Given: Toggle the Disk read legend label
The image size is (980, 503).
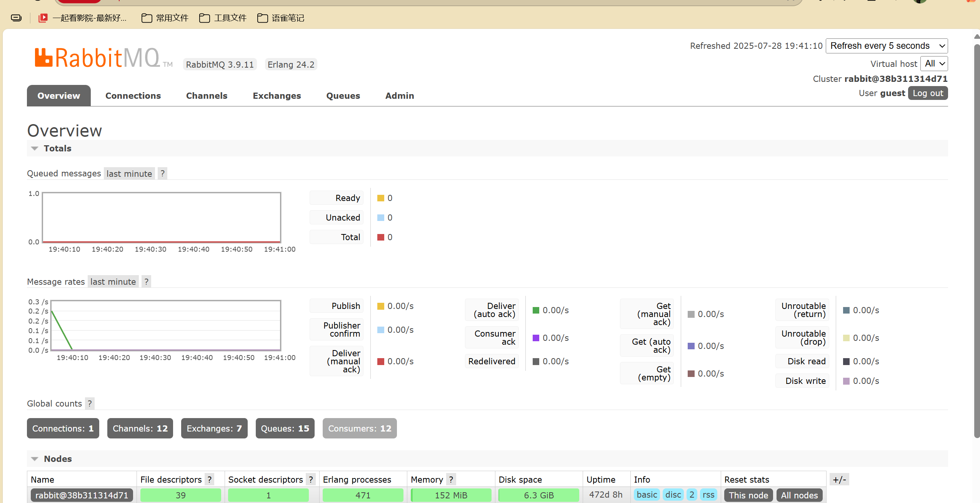Looking at the screenshot, I should click(802, 361).
